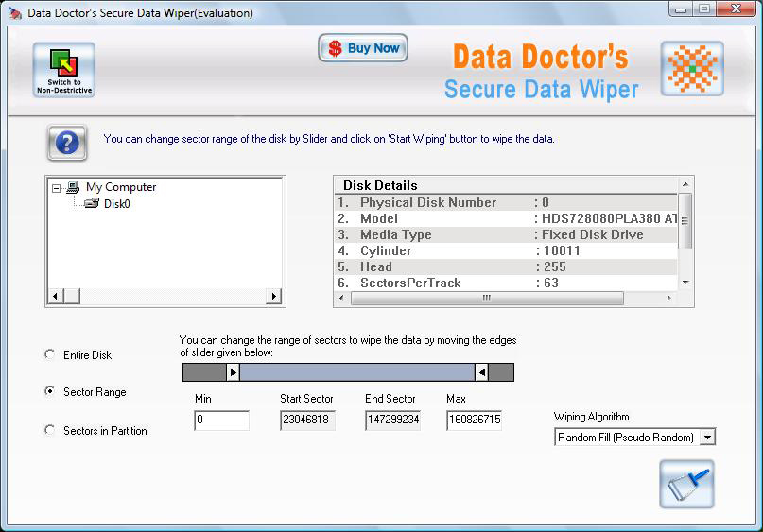Select the Sector Range radio option
Screen dimensions: 763x532
pyautogui.click(x=49, y=391)
